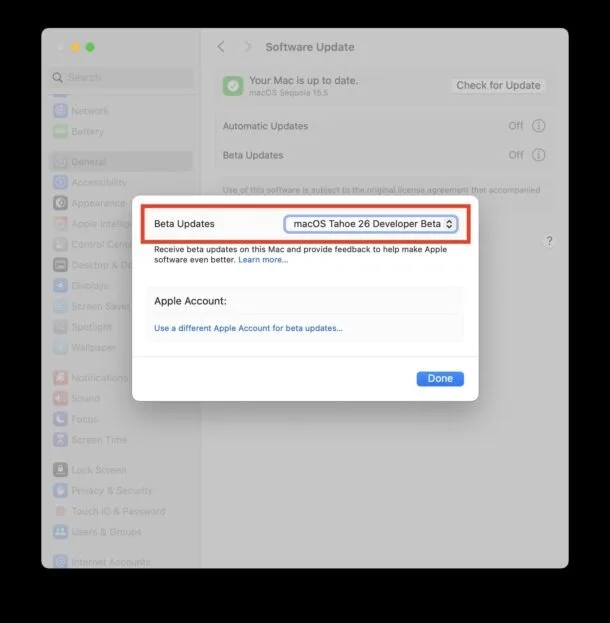
Task: Select Wallpaper in the sidebar
Action: coord(84,348)
